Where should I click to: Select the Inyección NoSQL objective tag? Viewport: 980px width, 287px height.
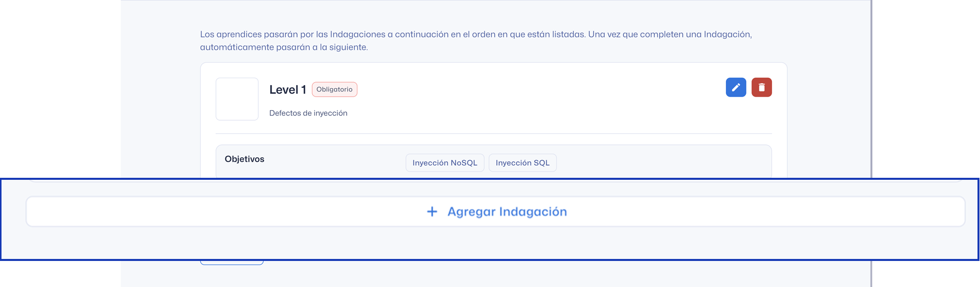445,163
